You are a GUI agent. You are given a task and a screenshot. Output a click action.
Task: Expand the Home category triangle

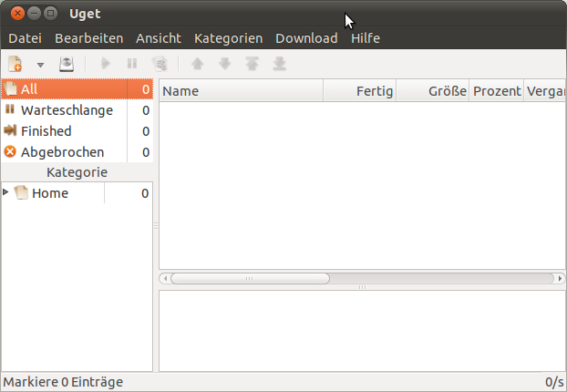click(5, 192)
